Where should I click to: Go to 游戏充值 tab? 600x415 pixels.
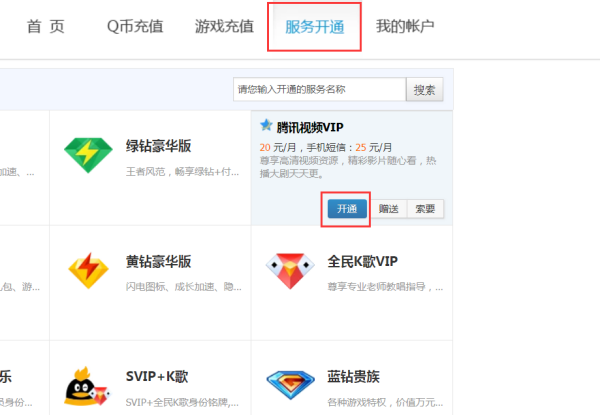[x=224, y=27]
